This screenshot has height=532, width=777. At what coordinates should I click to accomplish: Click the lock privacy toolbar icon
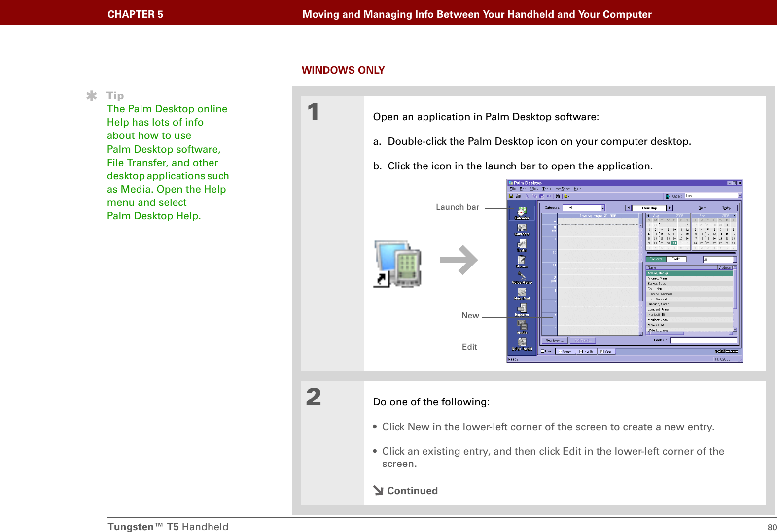[x=566, y=196]
